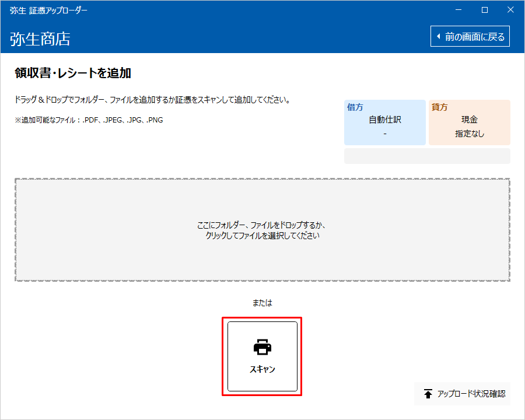Maximize the uploader window
525x420 pixels.
click(x=484, y=10)
